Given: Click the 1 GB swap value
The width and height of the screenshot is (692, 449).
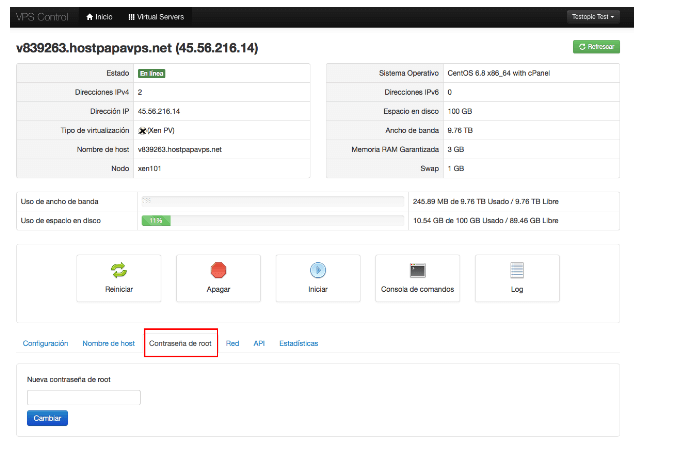Looking at the screenshot, I should 456,168.
